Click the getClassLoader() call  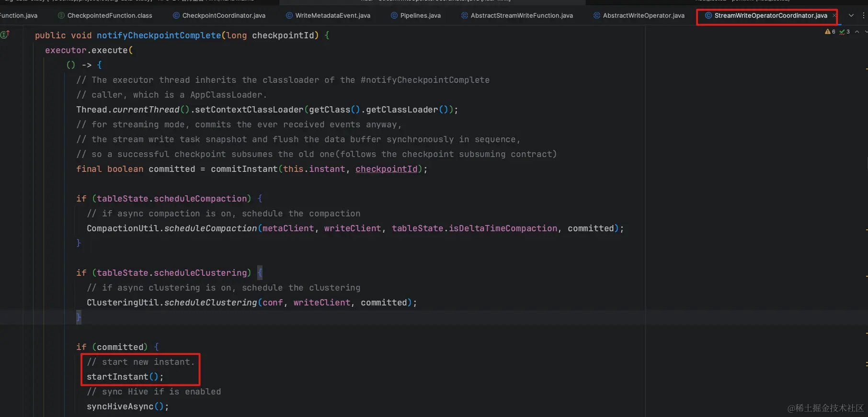pyautogui.click(x=407, y=110)
